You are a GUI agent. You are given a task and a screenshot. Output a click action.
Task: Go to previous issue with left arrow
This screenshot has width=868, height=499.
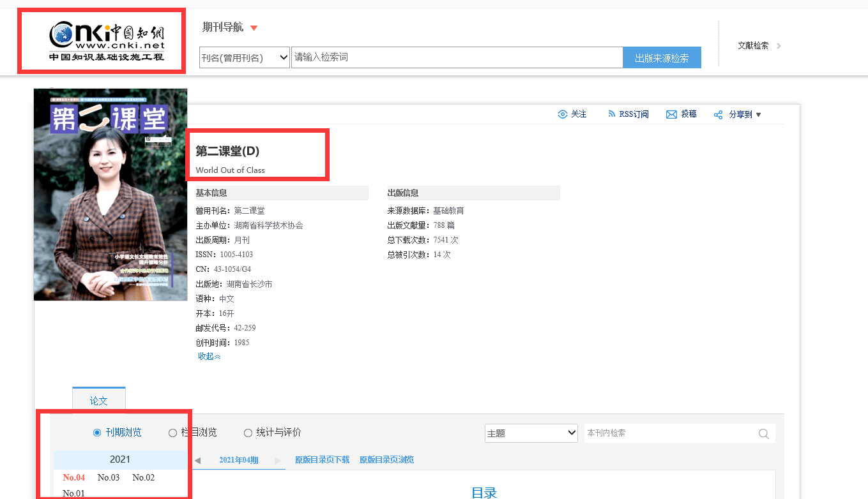coord(197,460)
